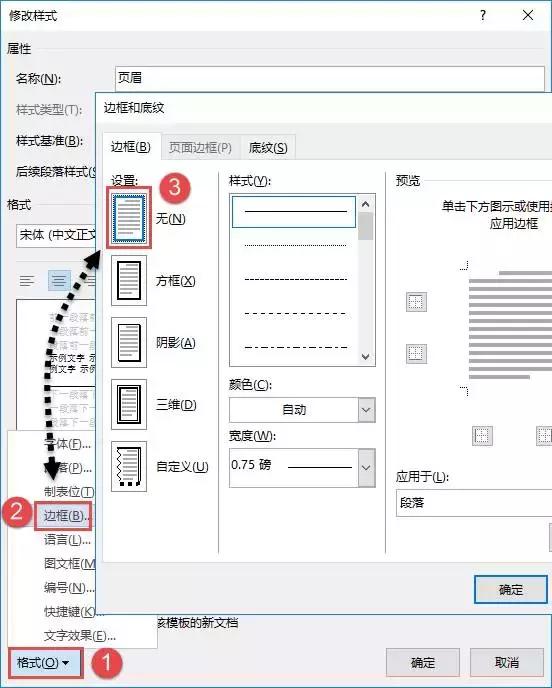The image size is (552, 688).
Task: Open the 文字效果(E)... menu entry
Action: coord(80,635)
